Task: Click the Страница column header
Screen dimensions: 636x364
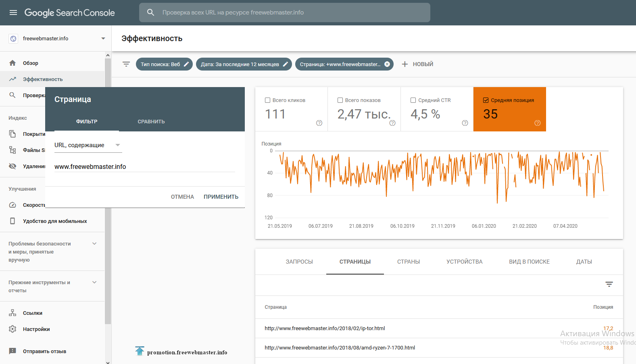Action: (x=275, y=307)
